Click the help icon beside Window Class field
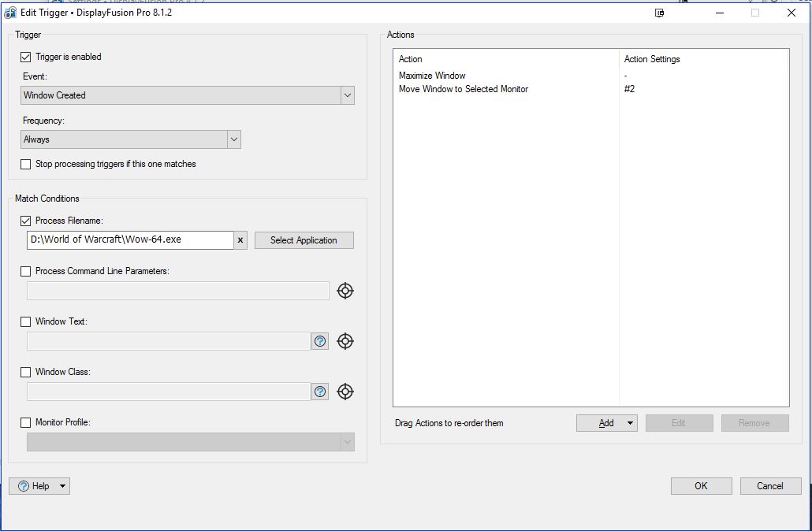812x531 pixels. pyautogui.click(x=320, y=392)
